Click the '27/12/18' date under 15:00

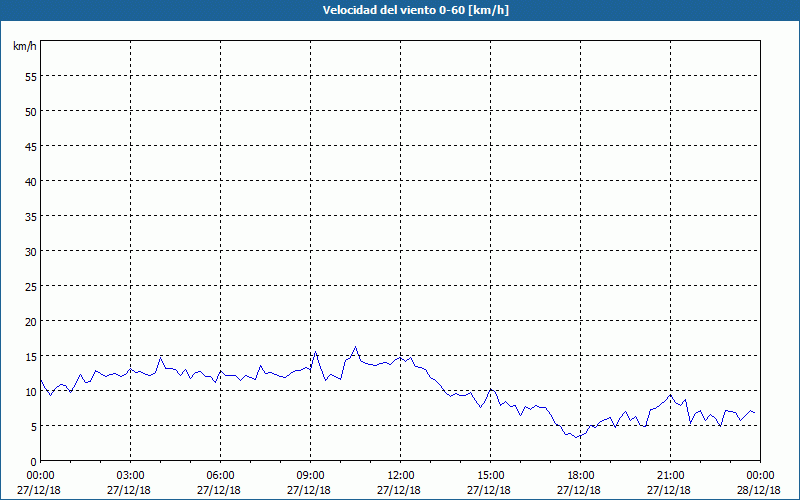point(489,490)
